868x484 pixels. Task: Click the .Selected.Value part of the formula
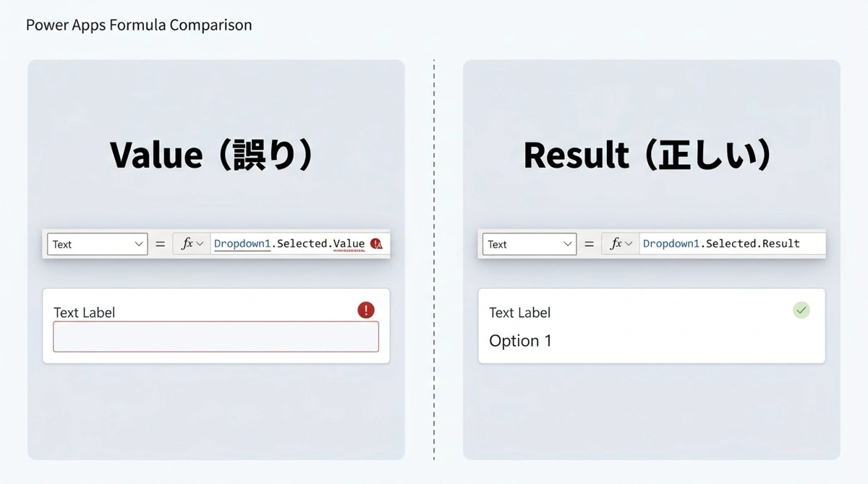[x=318, y=244]
